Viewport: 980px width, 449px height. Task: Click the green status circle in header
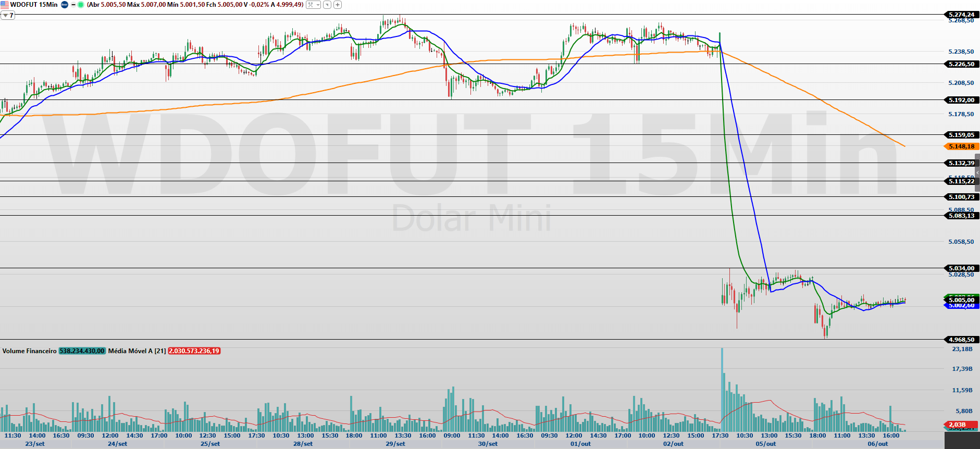pos(81,5)
